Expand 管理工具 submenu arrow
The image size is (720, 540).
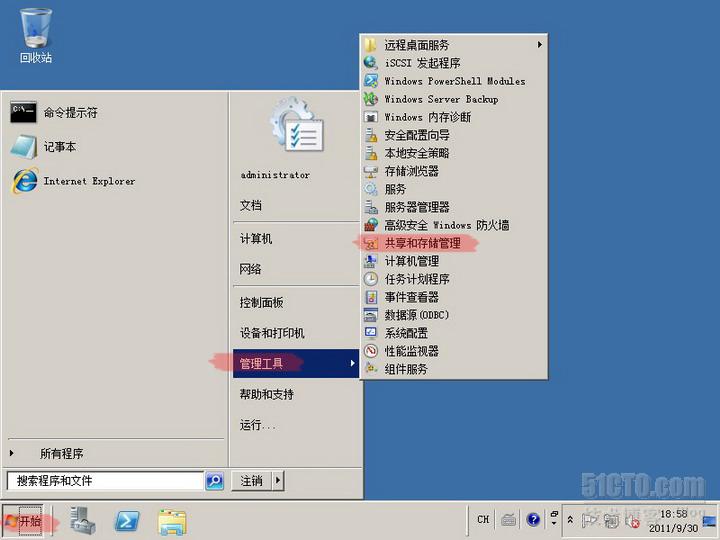coord(352,363)
